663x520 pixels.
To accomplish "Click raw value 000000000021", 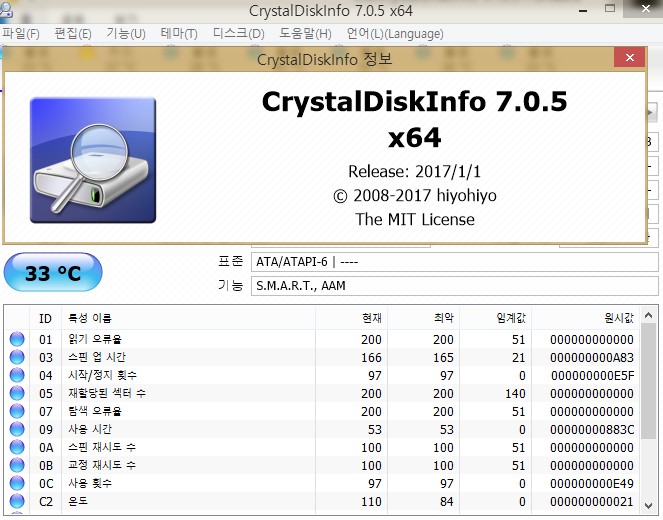I will pos(592,502).
